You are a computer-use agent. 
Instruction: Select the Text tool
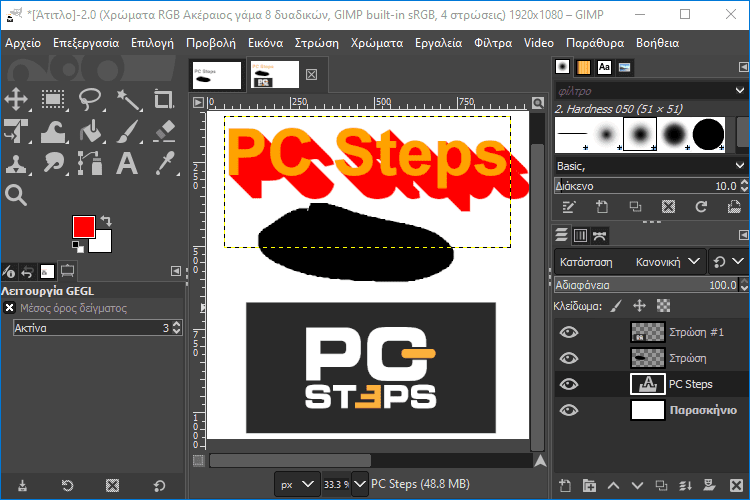point(127,164)
